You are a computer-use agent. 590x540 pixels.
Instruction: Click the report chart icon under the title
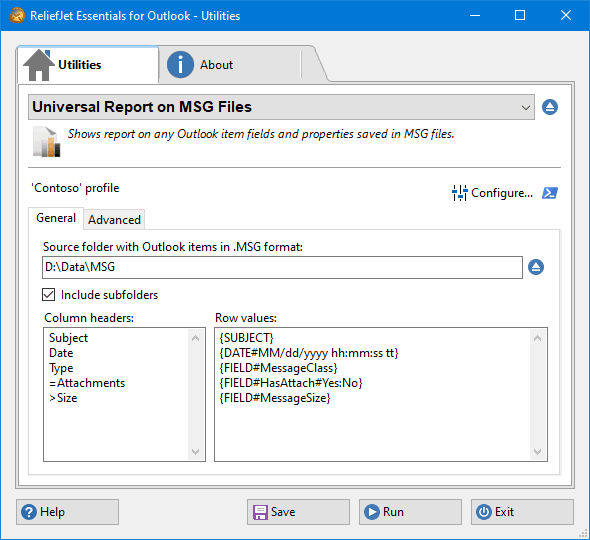pyautogui.click(x=47, y=142)
